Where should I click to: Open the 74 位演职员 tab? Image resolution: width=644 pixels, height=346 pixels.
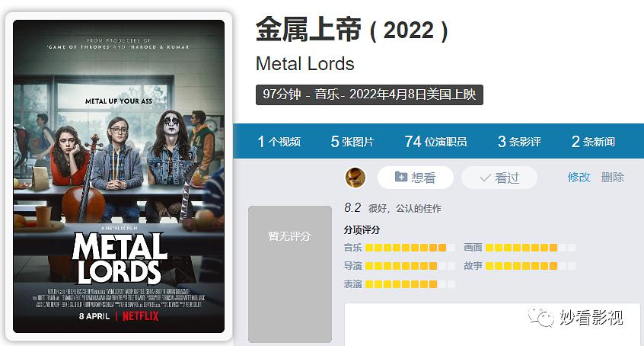click(x=435, y=142)
